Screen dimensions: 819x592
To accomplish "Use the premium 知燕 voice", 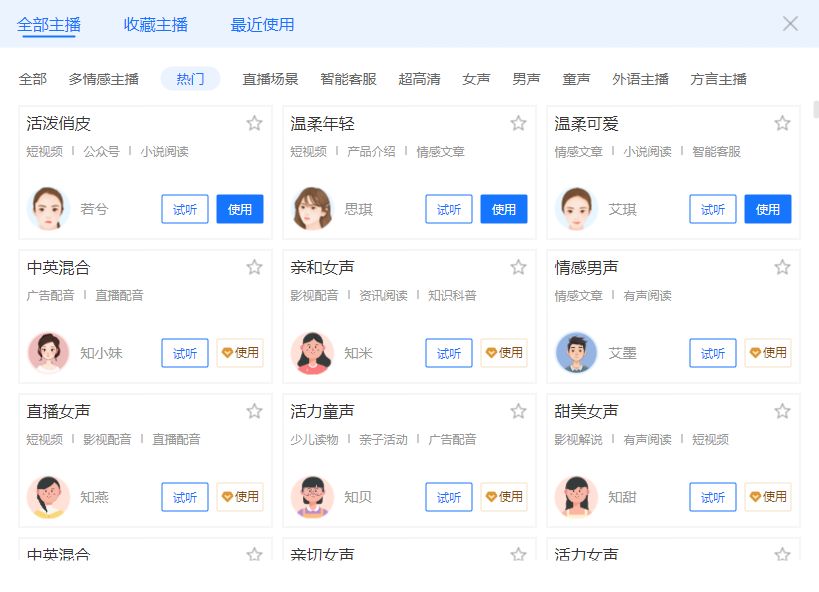I will [240, 497].
